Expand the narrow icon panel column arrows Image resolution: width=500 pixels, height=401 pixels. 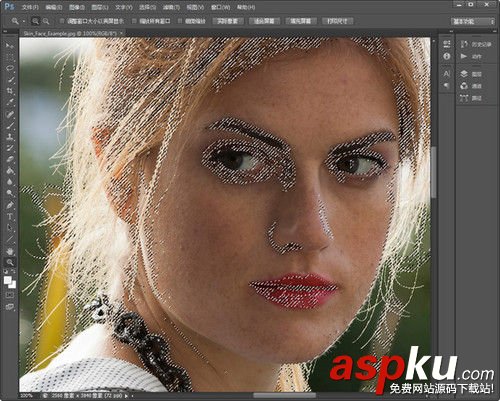coord(451,31)
